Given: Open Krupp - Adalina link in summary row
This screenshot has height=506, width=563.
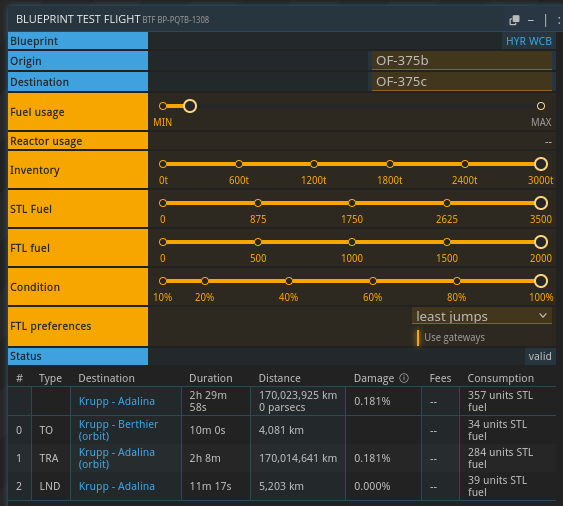Looking at the screenshot, I should [x=117, y=401].
